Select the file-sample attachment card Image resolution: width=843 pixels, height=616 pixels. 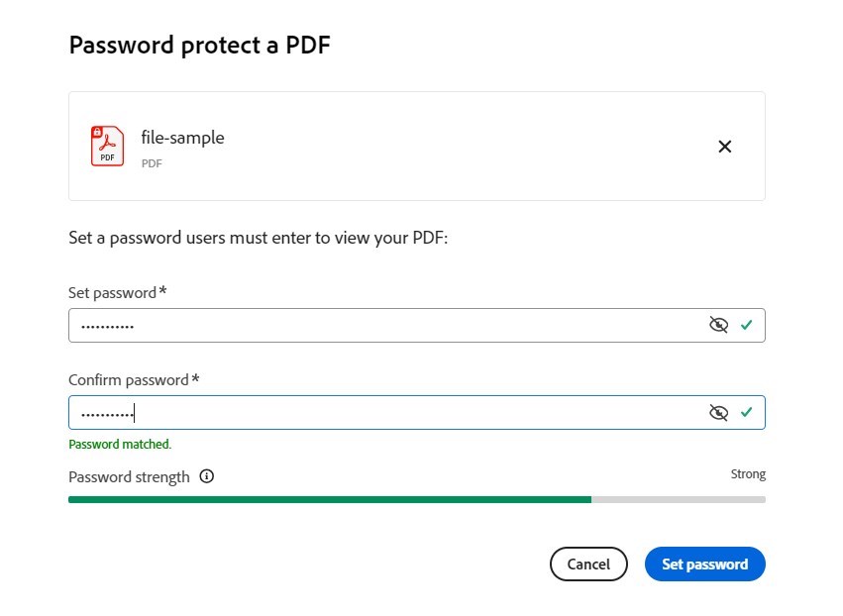pyautogui.click(x=416, y=146)
